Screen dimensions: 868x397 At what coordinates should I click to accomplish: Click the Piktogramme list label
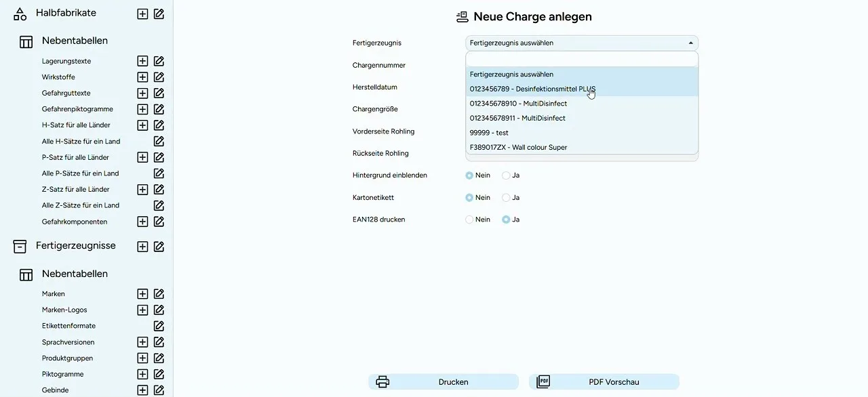point(63,374)
